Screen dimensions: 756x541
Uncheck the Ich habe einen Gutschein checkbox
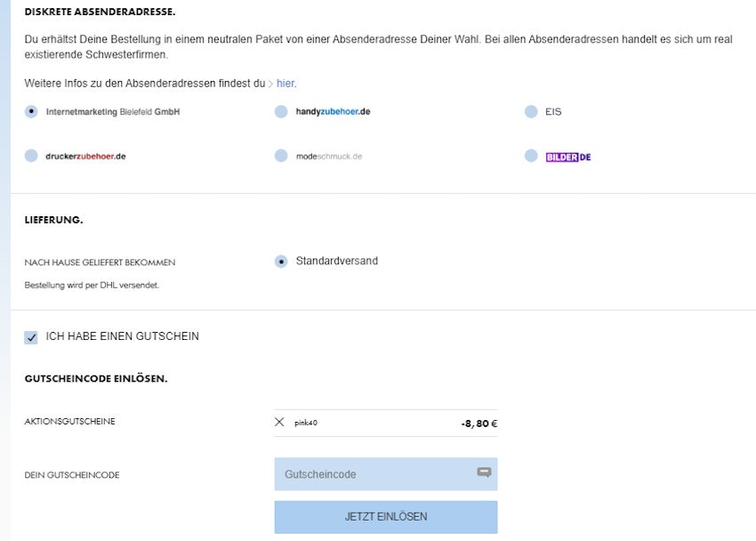click(x=31, y=337)
